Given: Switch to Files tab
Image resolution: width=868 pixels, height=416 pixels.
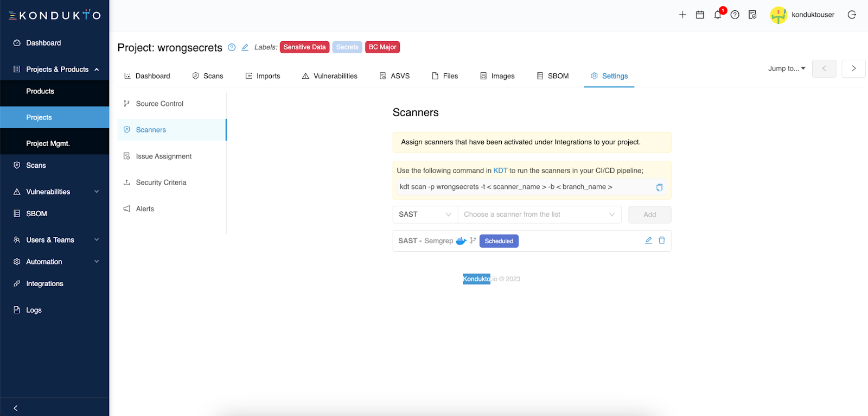Looking at the screenshot, I should coord(445,76).
